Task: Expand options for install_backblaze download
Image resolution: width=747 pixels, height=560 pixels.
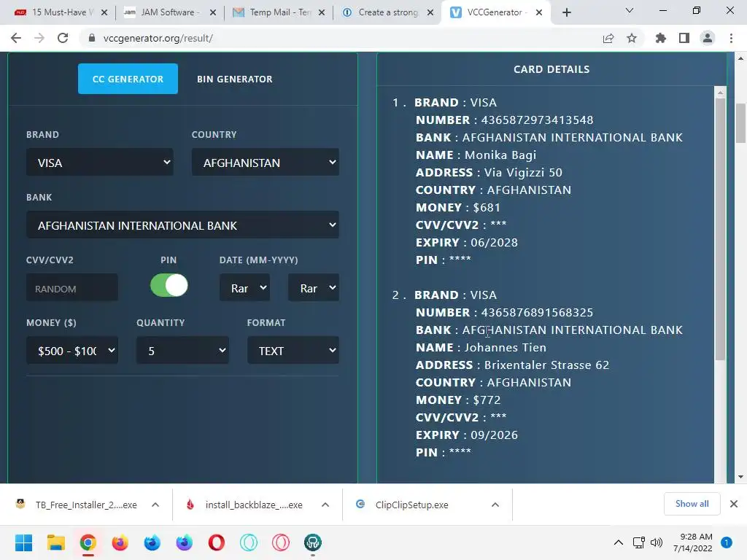Action: tap(325, 505)
